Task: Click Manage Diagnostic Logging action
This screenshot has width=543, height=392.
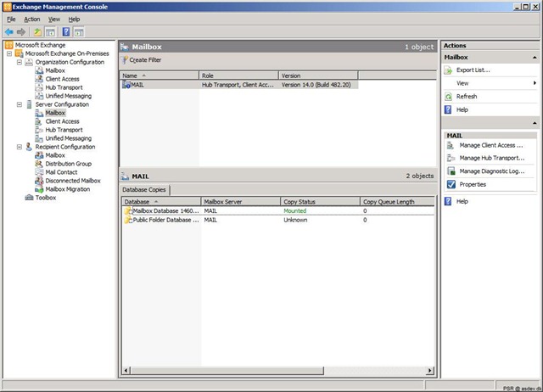Action: pyautogui.click(x=492, y=171)
